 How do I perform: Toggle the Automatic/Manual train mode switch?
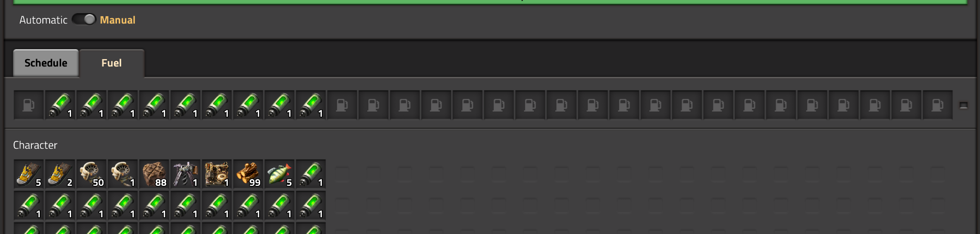84,19
